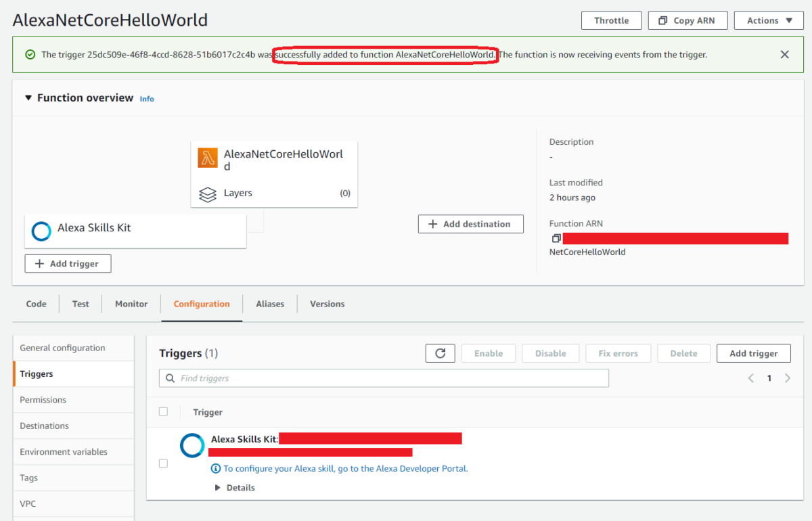This screenshot has height=521, width=812.
Task: Collapse the Function overview section
Action: (x=28, y=97)
